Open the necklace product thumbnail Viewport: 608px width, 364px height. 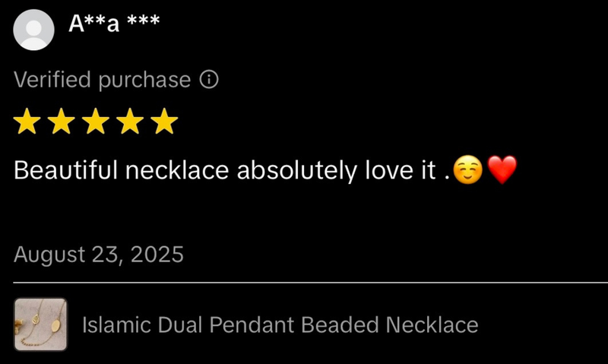tap(41, 324)
